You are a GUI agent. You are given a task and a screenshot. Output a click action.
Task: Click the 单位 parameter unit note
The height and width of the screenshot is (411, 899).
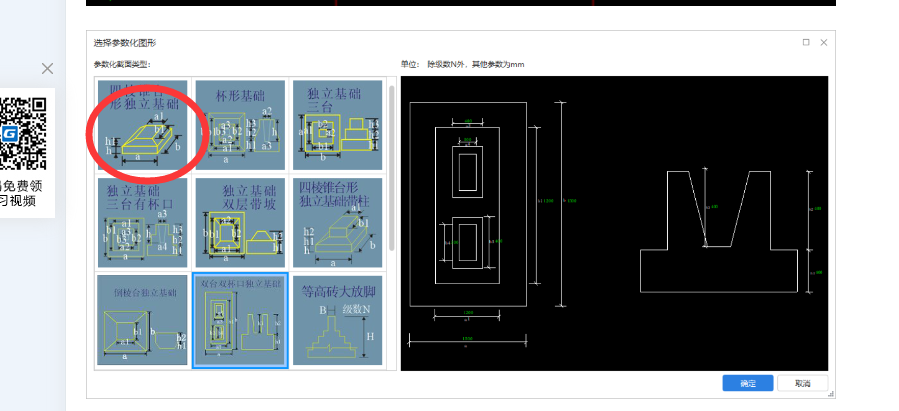click(x=463, y=64)
